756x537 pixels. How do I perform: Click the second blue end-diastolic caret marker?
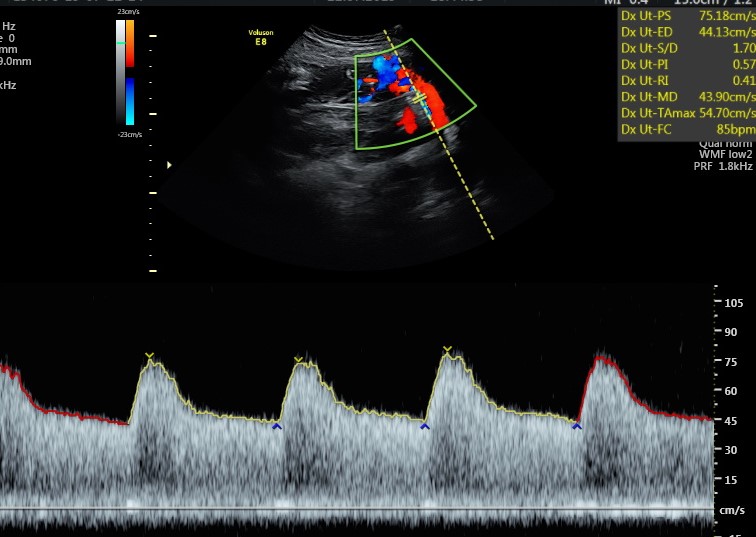(x=424, y=427)
